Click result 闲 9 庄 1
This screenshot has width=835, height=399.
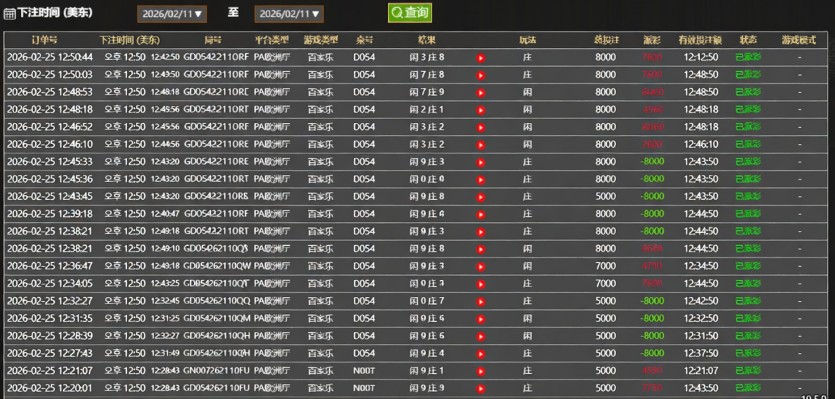(427, 371)
